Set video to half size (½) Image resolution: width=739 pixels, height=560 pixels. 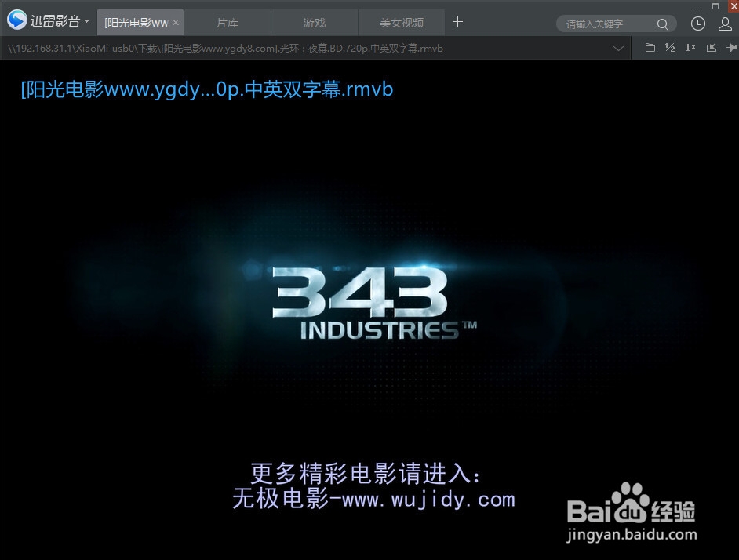[x=670, y=48]
